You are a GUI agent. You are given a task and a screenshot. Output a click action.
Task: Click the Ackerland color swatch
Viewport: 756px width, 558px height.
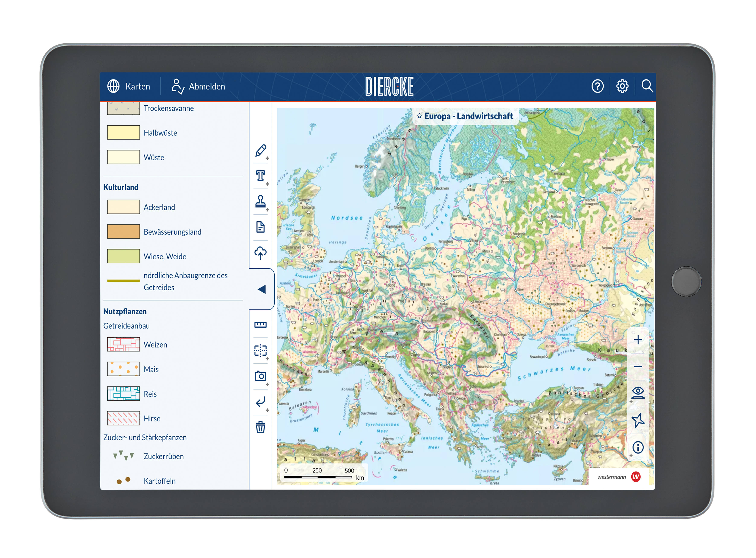tap(123, 207)
